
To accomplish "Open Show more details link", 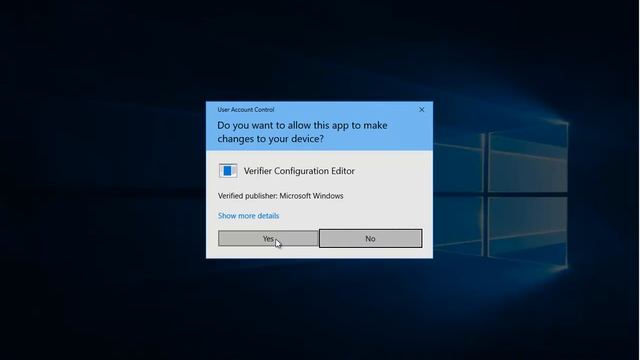I will click(248, 216).
